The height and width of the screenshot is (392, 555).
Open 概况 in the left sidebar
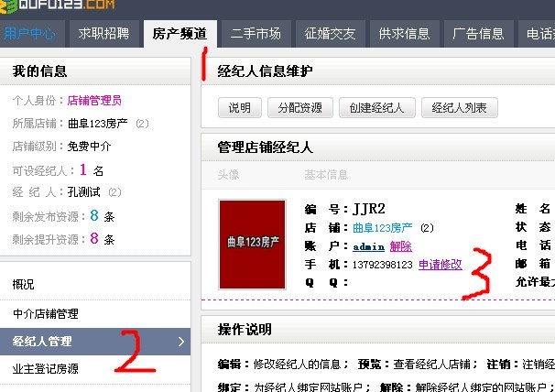24,285
